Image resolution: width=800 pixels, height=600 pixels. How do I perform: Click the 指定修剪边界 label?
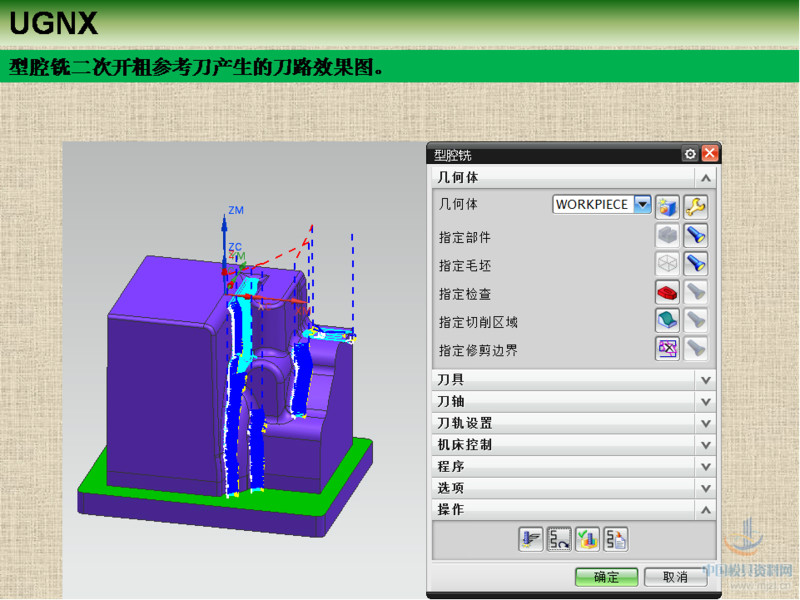coord(478,351)
